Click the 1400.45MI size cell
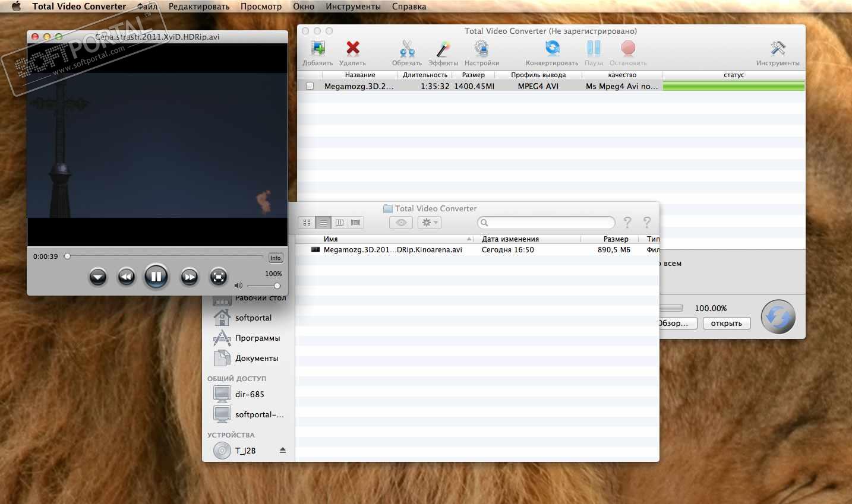Image resolution: width=852 pixels, height=504 pixels. [x=474, y=86]
